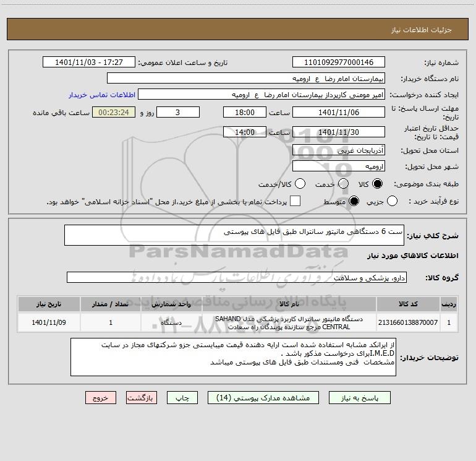Click the خروج exit button
This screenshot has height=461, width=476.
pos(101,398)
